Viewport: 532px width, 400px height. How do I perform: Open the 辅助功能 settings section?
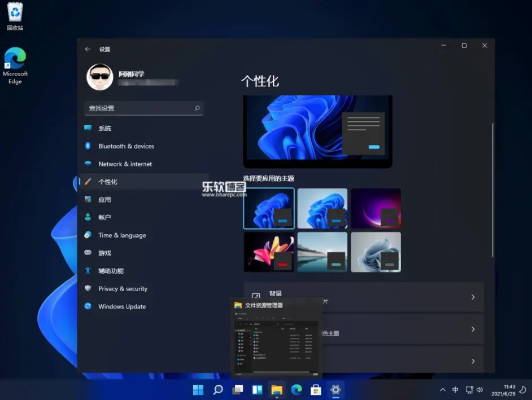(110, 271)
